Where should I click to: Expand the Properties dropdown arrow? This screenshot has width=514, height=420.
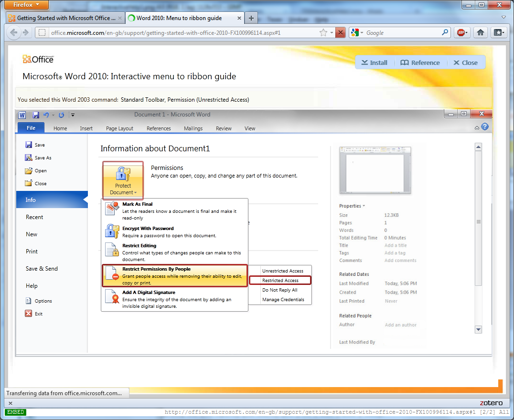click(364, 206)
